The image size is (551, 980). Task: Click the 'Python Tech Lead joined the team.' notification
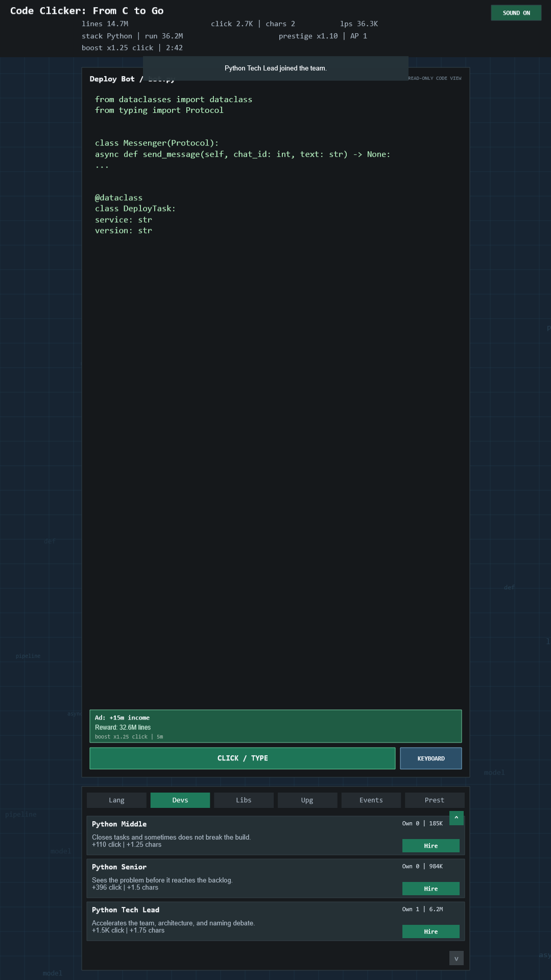click(276, 68)
